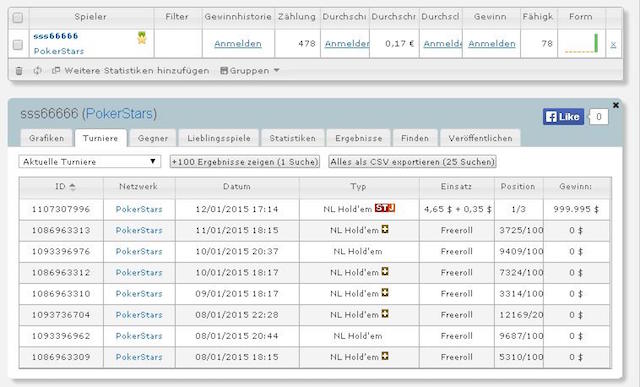This screenshot has height=387, width=640.
Task: Open the Finden tab
Action: pos(415,138)
